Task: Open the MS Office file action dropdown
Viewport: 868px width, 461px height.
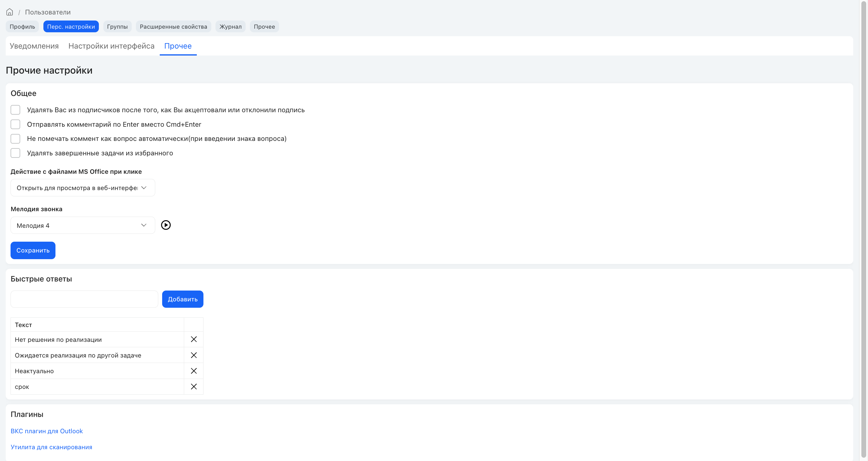Action: pyautogui.click(x=83, y=188)
